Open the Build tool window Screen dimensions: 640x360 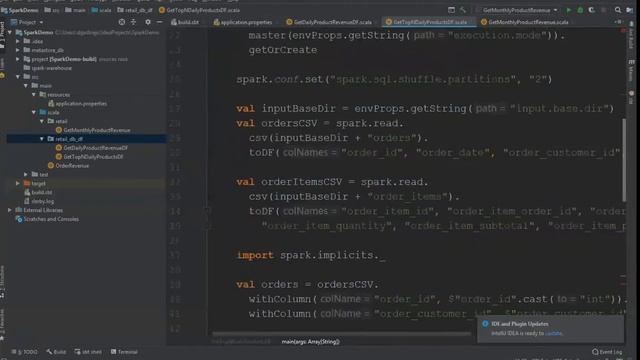[x=56, y=352]
